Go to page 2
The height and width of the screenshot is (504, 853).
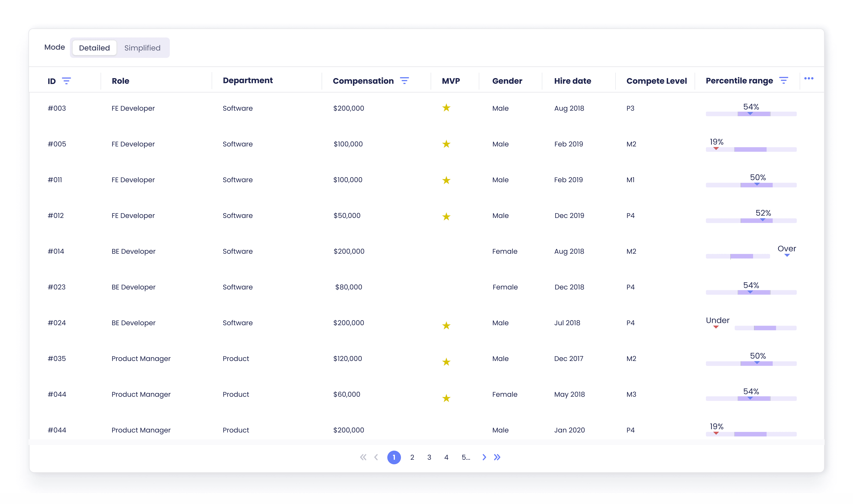point(412,457)
